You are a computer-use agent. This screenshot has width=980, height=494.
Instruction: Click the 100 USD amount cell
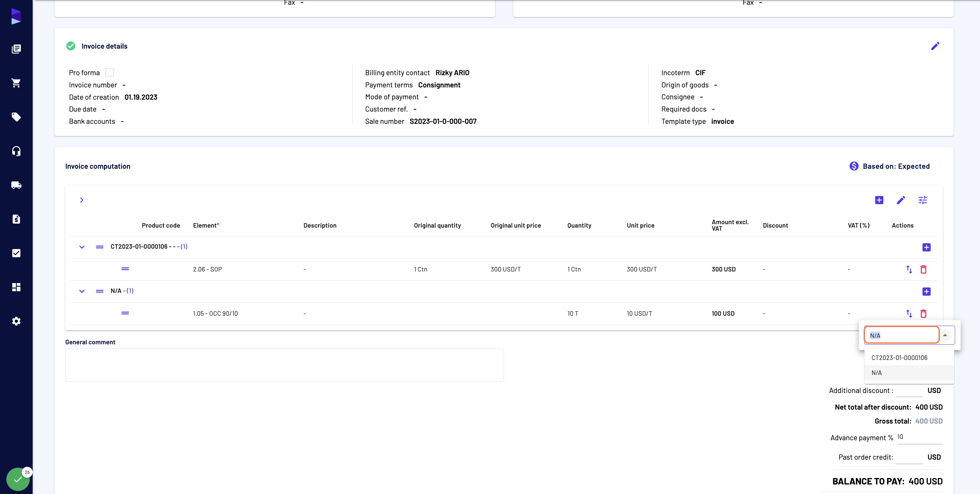coord(723,314)
